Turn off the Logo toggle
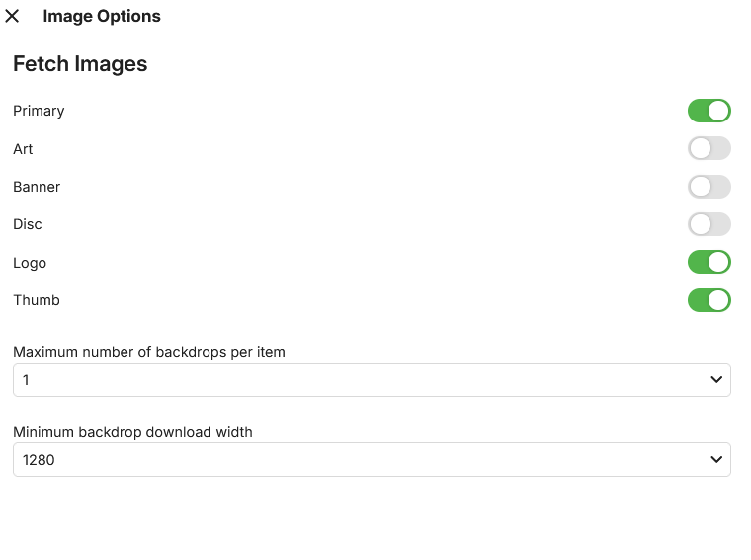Screen dimensions: 751x560 709,263
